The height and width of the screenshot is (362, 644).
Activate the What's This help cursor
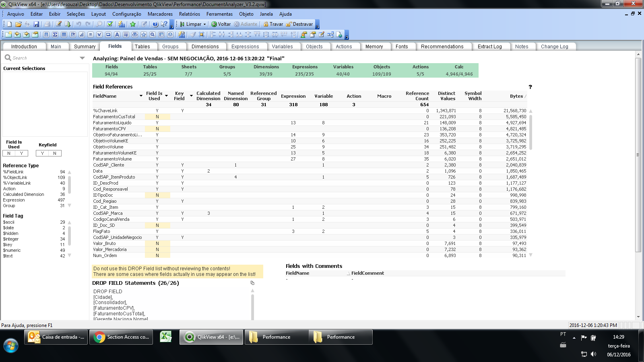pyautogui.click(x=164, y=24)
